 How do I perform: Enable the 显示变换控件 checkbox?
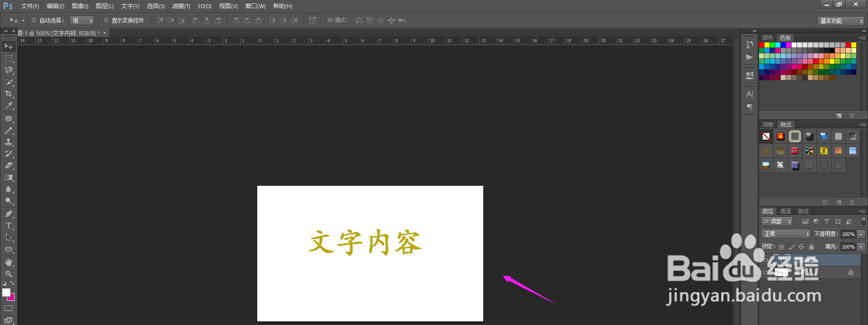[x=106, y=20]
